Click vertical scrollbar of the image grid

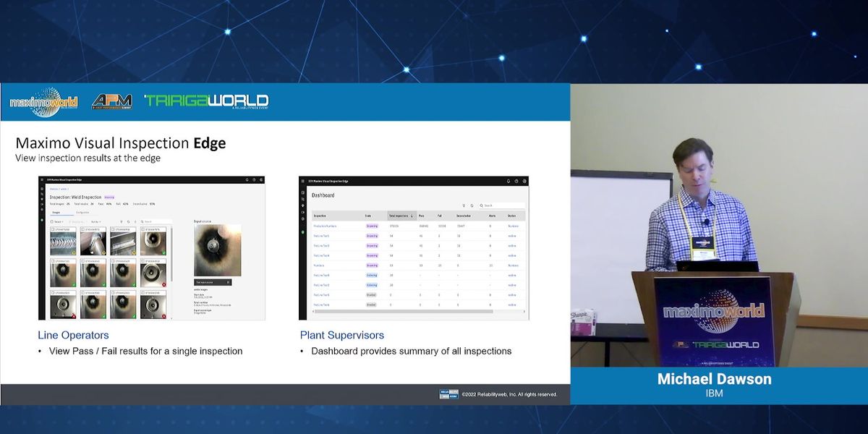[x=171, y=254]
